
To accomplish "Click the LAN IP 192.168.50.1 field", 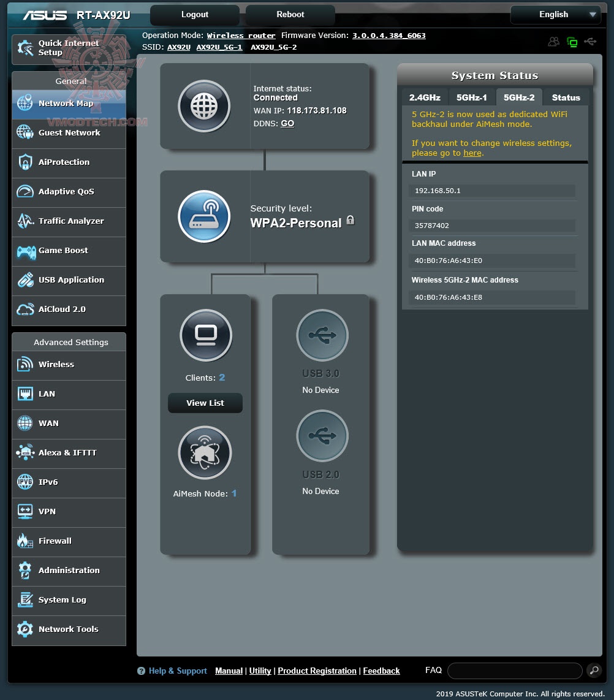I will click(491, 191).
